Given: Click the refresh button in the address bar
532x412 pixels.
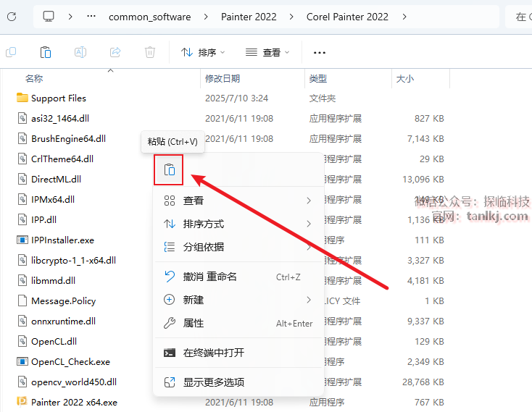Looking at the screenshot, I should pyautogui.click(x=12, y=17).
